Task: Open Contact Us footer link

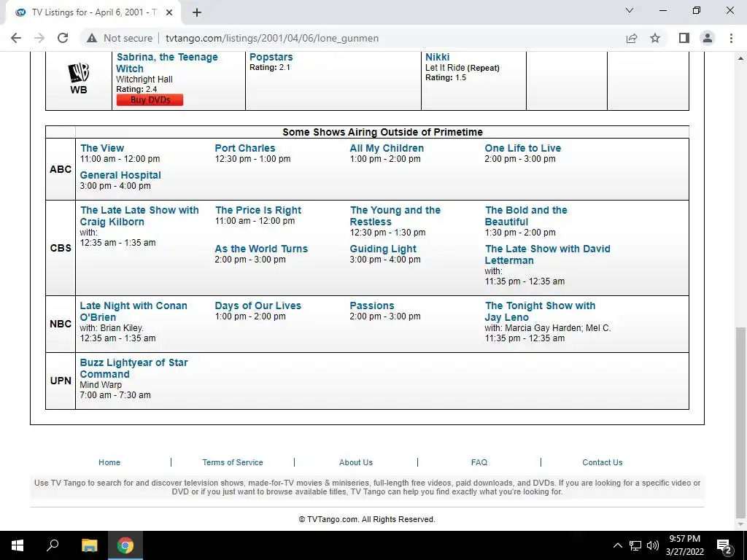Action: [x=602, y=462]
